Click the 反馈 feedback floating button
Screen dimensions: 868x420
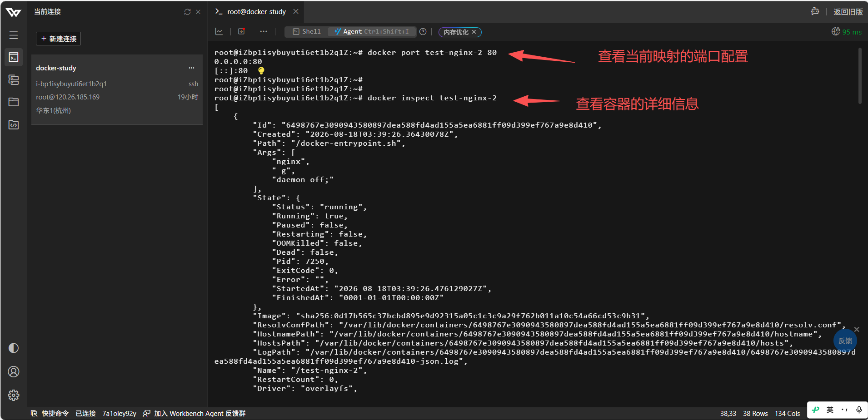pyautogui.click(x=845, y=341)
